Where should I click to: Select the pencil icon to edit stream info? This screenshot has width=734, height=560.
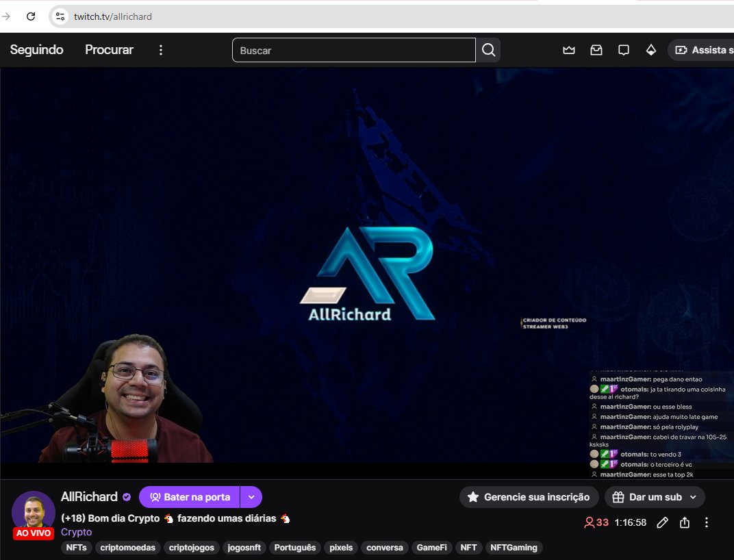coord(661,522)
